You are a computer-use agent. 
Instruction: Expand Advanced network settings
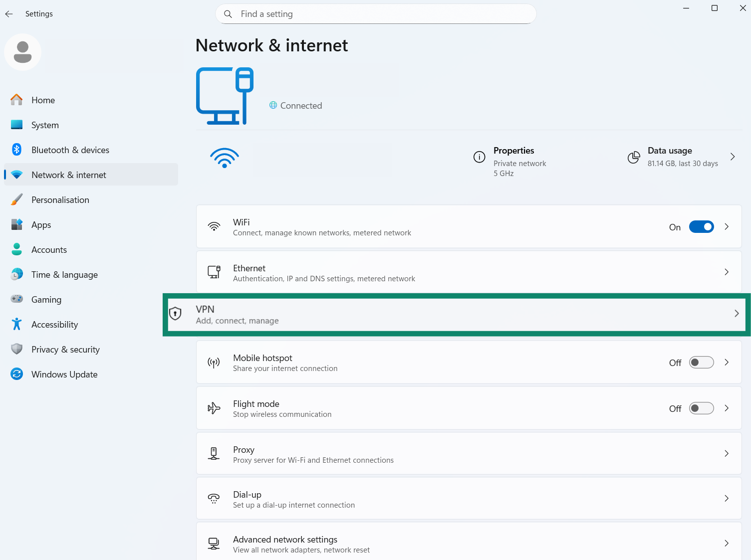[727, 544]
